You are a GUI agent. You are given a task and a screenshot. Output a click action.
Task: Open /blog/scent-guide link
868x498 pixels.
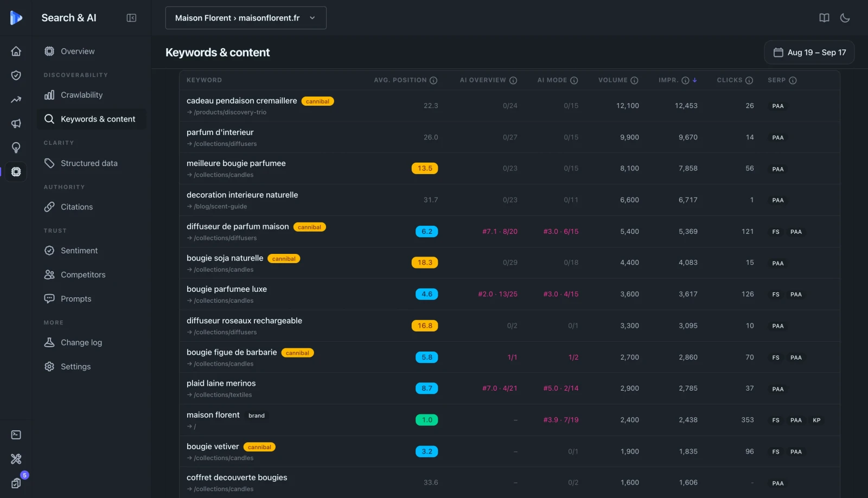tap(217, 207)
